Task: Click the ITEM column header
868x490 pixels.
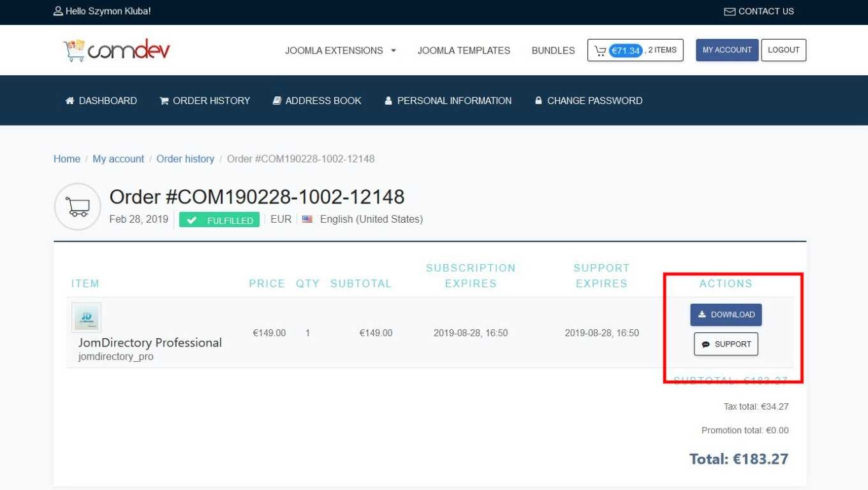Action: click(x=85, y=284)
